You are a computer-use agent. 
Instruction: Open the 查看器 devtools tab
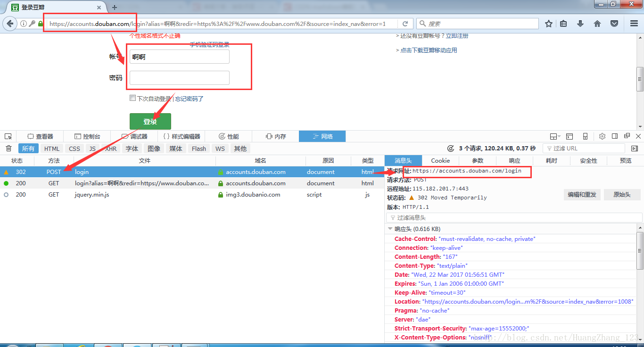coord(40,136)
